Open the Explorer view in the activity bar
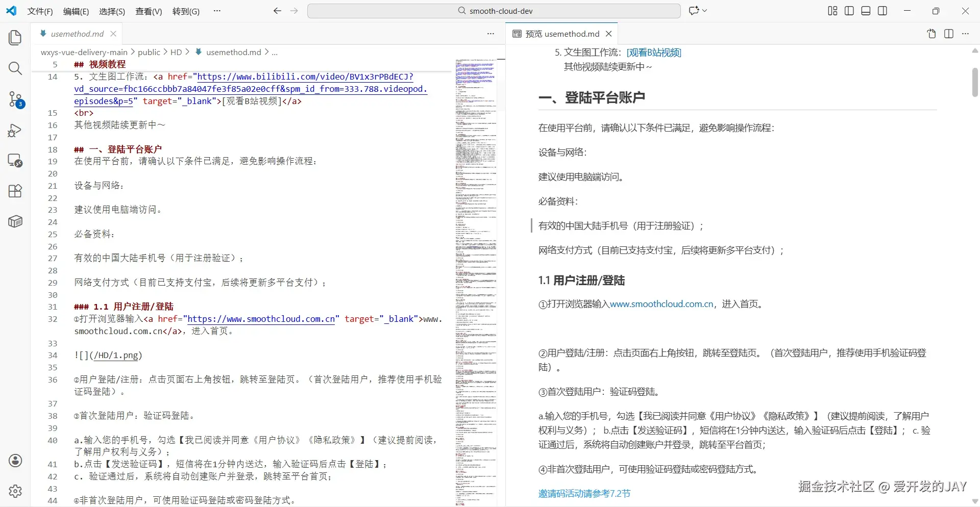Screen dimensions: 980x507 (x=15, y=37)
